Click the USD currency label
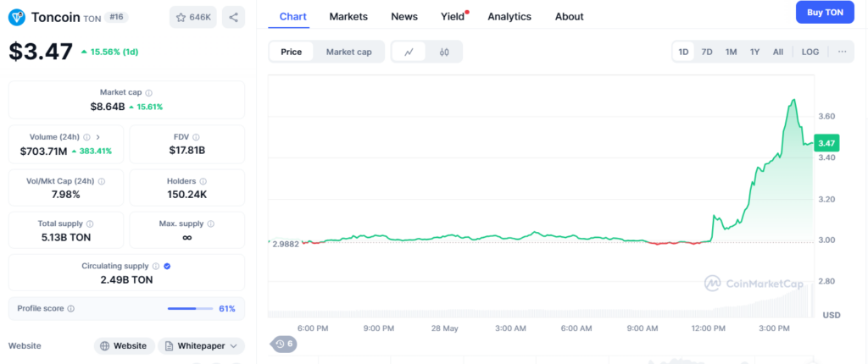Screen dimensions: 868x364 pyautogui.click(x=831, y=315)
